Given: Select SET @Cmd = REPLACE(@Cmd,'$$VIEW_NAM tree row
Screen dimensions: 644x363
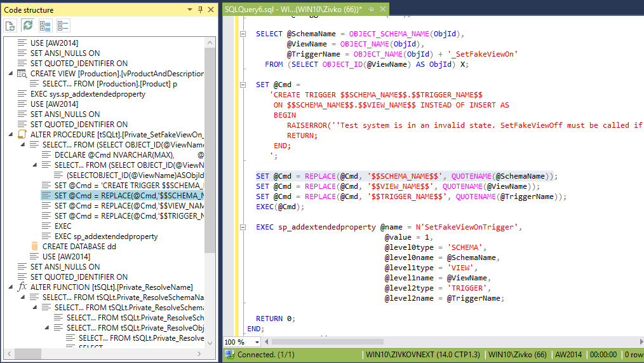Looking at the screenshot, I should pyautogui.click(x=129, y=205).
